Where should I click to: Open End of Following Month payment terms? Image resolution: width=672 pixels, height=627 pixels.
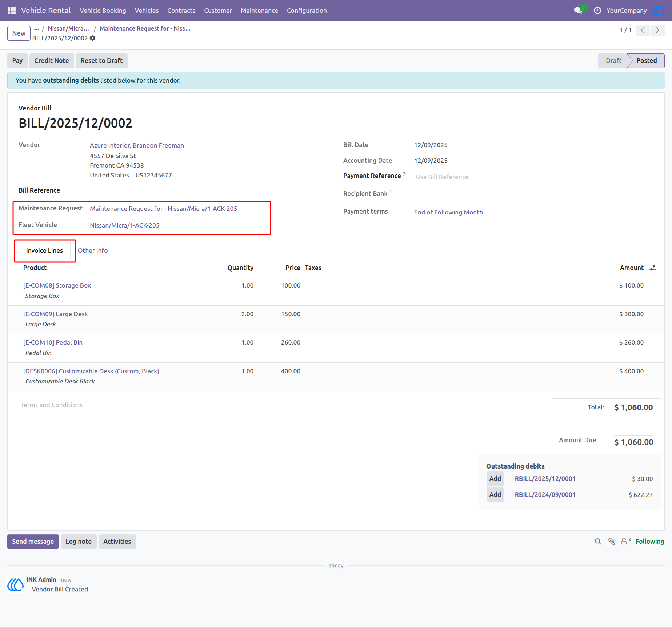pos(448,212)
